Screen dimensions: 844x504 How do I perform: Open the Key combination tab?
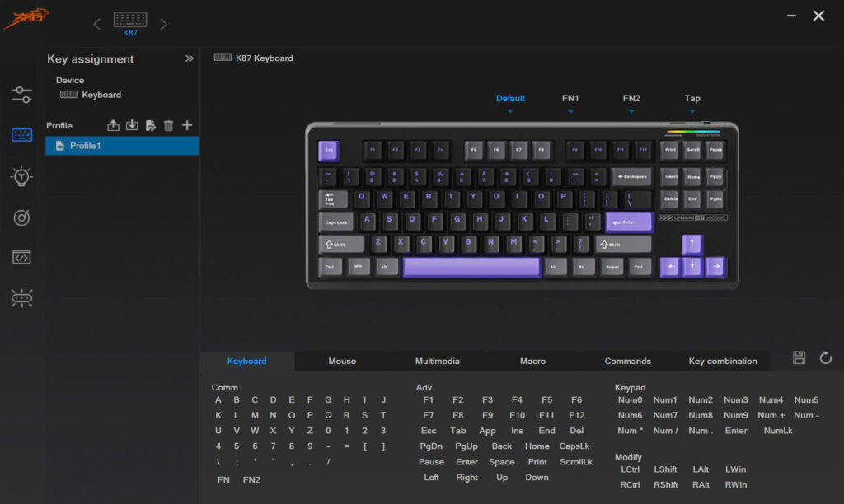[x=723, y=361]
